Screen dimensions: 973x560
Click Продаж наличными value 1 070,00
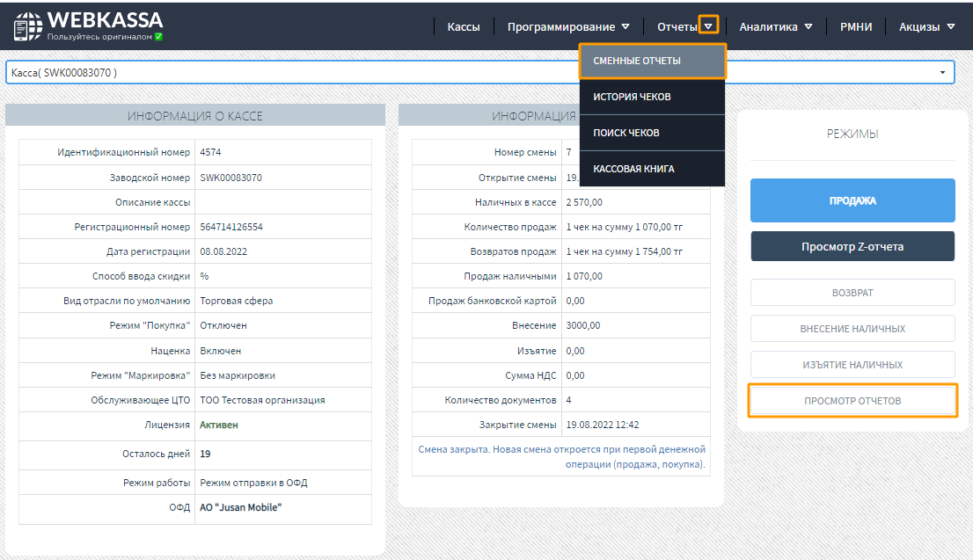coord(584,276)
